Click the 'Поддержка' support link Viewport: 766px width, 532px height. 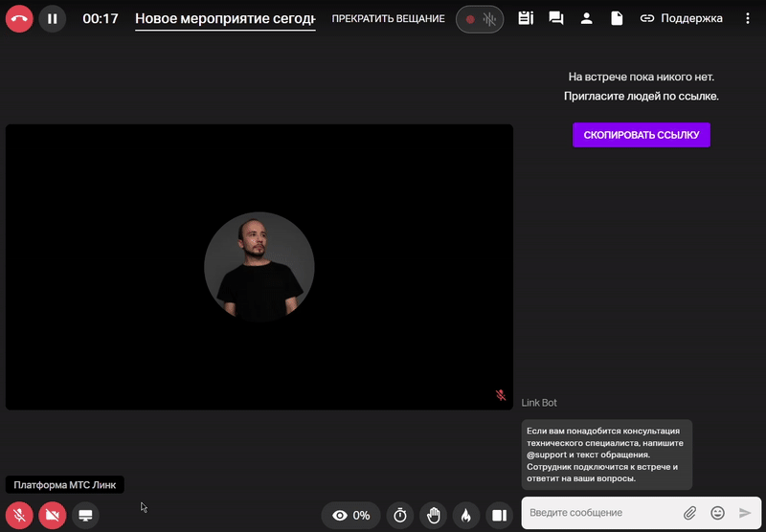pos(681,18)
